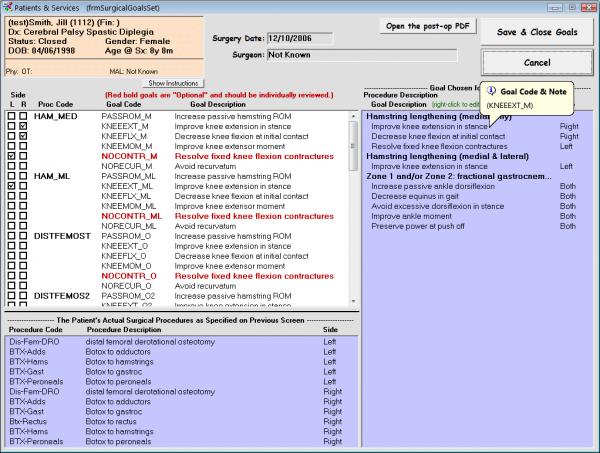
Task: Click the Save & Close Goals button
Action: (x=537, y=32)
